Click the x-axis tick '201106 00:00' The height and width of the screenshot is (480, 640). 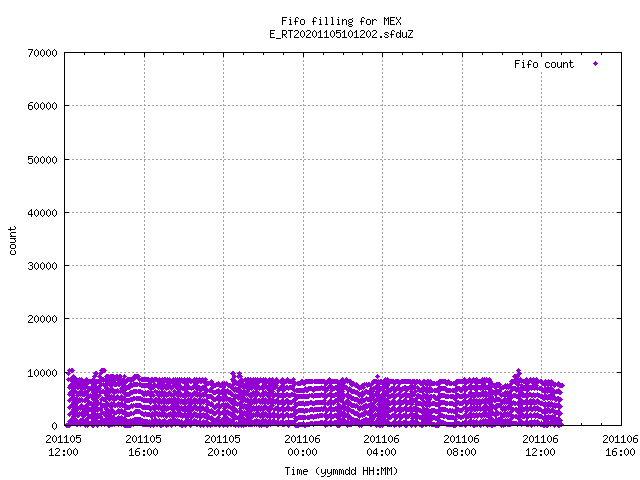click(x=302, y=446)
